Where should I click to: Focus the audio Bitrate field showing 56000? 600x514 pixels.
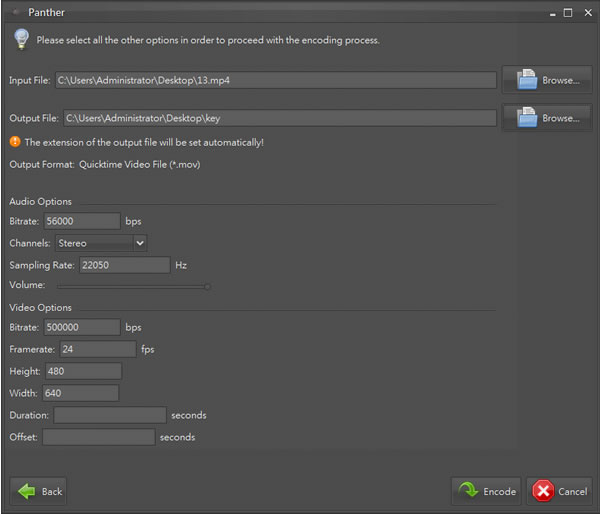tap(82, 221)
